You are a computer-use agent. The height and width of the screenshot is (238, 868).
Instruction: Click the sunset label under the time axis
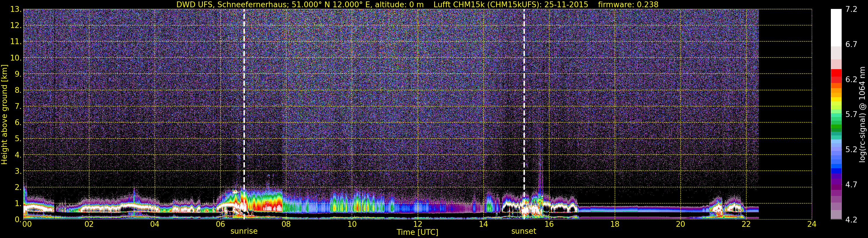[524, 231]
